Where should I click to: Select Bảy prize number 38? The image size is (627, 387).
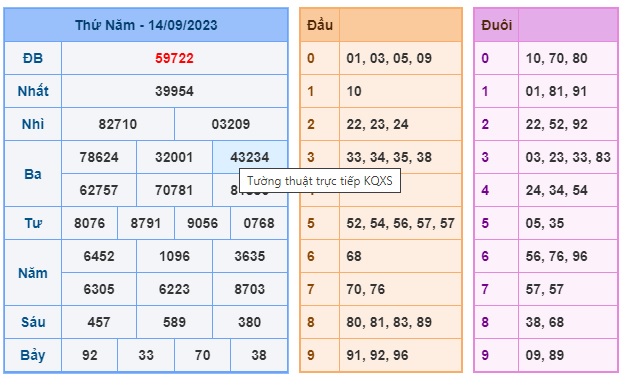259,355
